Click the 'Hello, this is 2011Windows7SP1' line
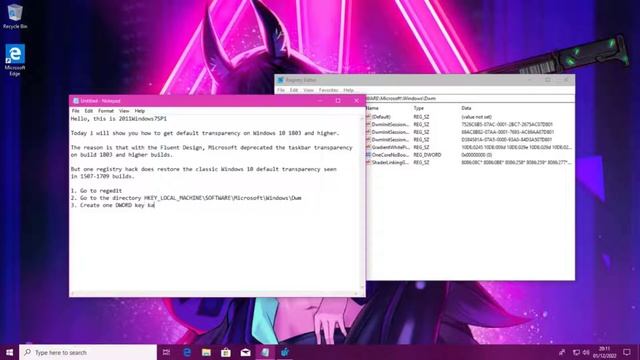640x360 pixels. pos(119,119)
